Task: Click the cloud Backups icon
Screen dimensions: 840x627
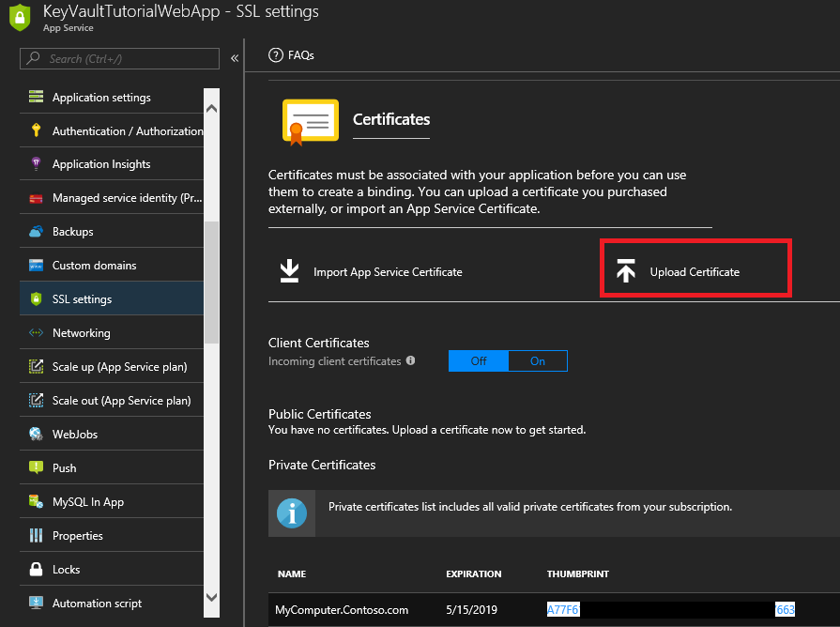Action: pos(36,232)
